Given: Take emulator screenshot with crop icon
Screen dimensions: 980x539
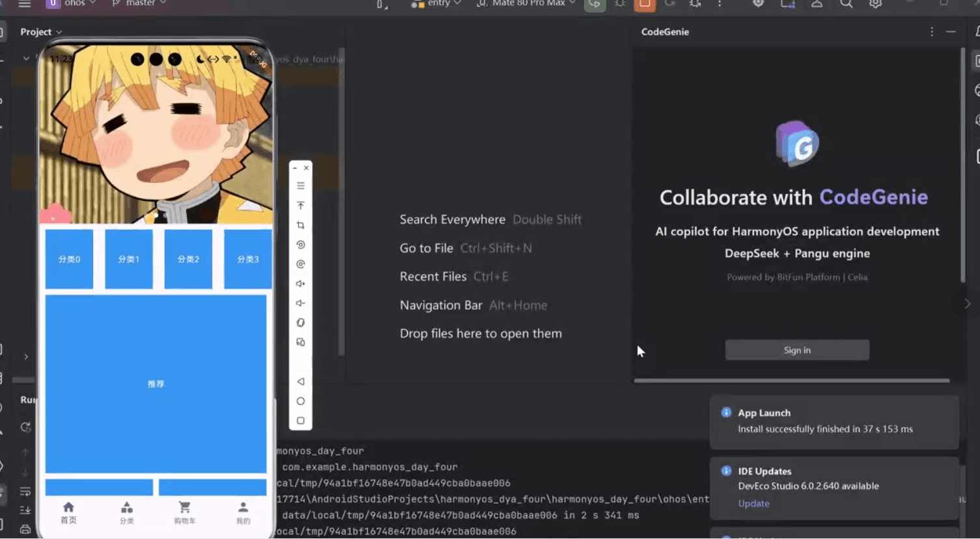Looking at the screenshot, I should pyautogui.click(x=300, y=225).
